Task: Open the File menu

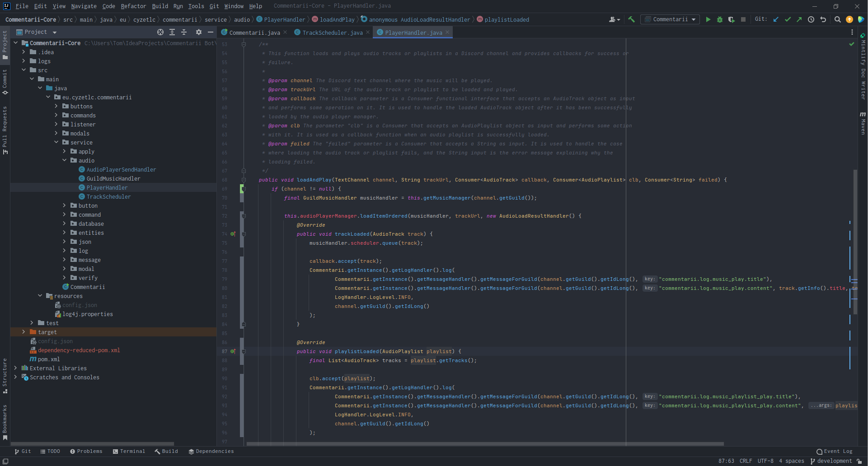Action: 22,6
